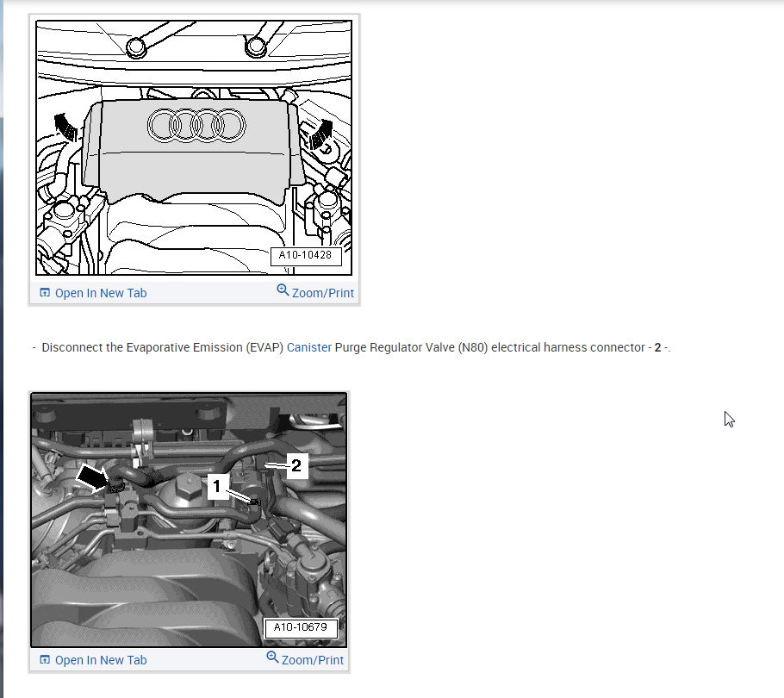Click the text 'Purge Regulator Valve (N80)'

click(411, 347)
